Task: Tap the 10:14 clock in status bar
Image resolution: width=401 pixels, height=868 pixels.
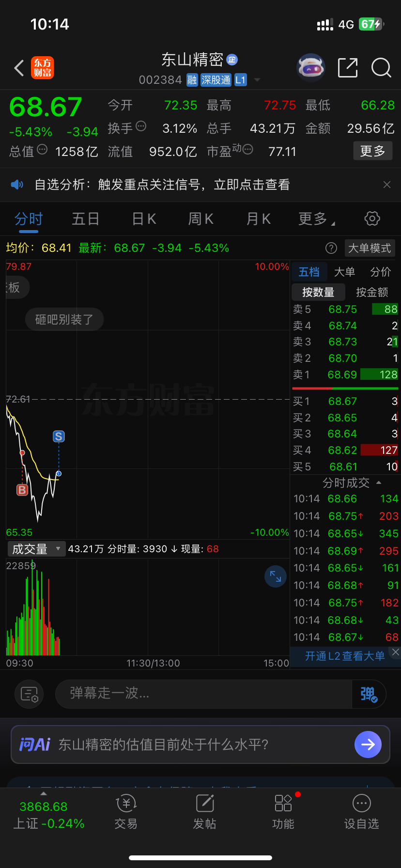Action: (x=49, y=24)
